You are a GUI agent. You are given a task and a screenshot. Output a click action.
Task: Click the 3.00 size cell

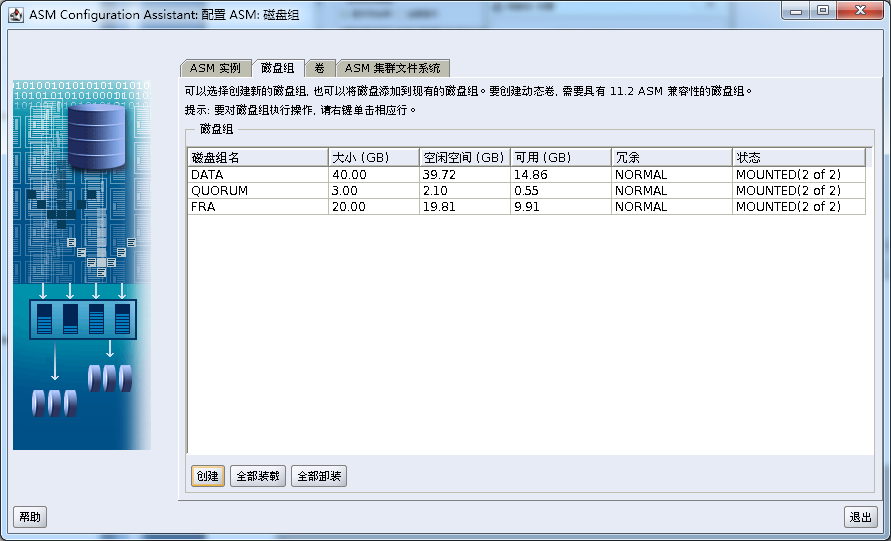point(373,190)
